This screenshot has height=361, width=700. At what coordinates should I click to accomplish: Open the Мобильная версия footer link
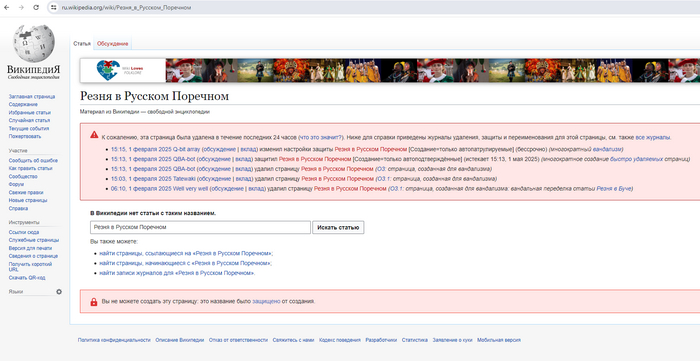click(x=499, y=340)
